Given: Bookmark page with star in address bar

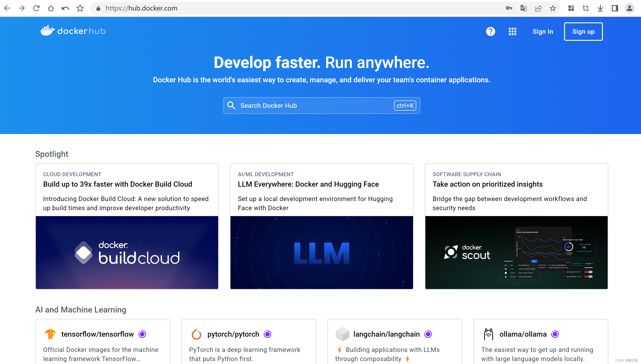Looking at the screenshot, I should click(553, 8).
